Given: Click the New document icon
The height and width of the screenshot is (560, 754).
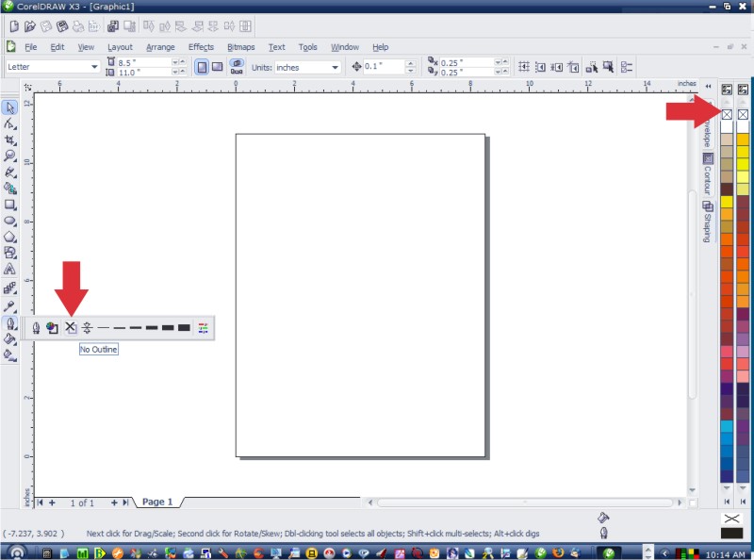Looking at the screenshot, I should (14, 26).
